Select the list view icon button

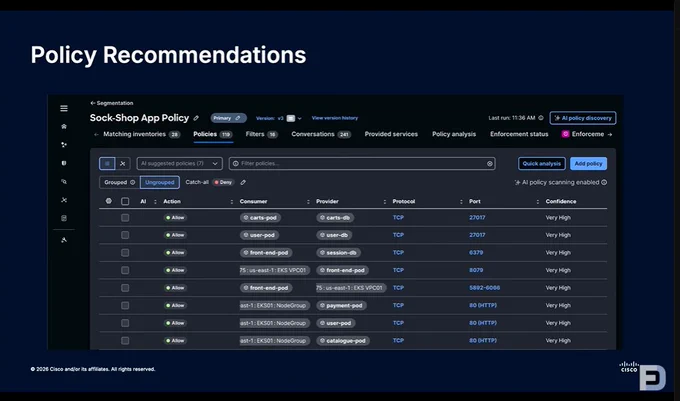107,163
